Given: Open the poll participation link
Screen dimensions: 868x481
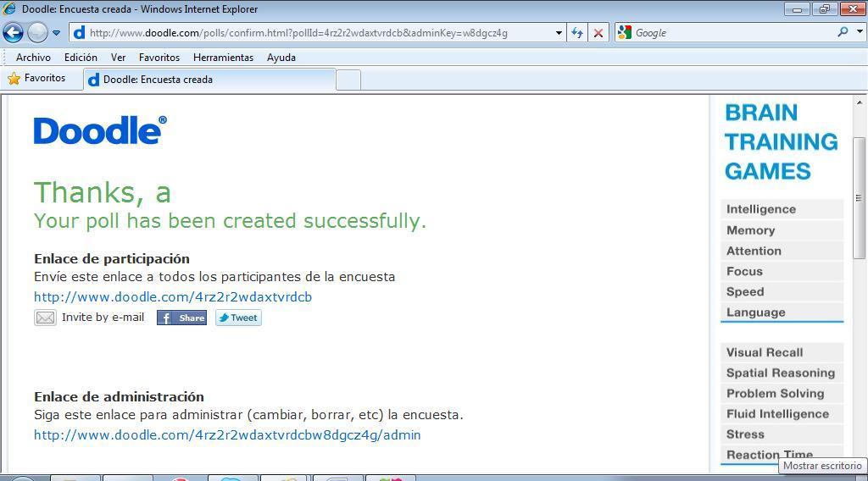Looking at the screenshot, I should click(173, 297).
